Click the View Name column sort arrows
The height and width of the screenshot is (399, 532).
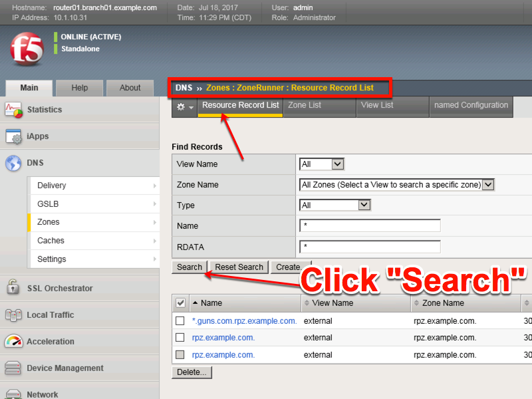[x=307, y=303]
